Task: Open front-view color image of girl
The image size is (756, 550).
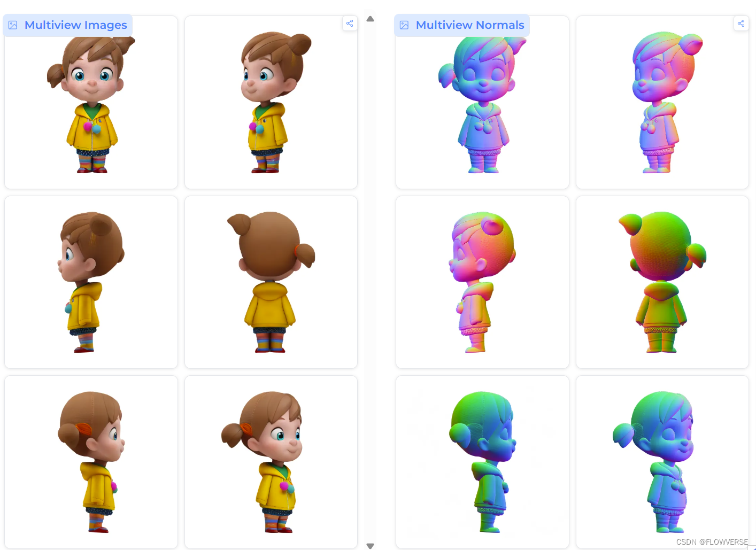Action: tap(91, 102)
